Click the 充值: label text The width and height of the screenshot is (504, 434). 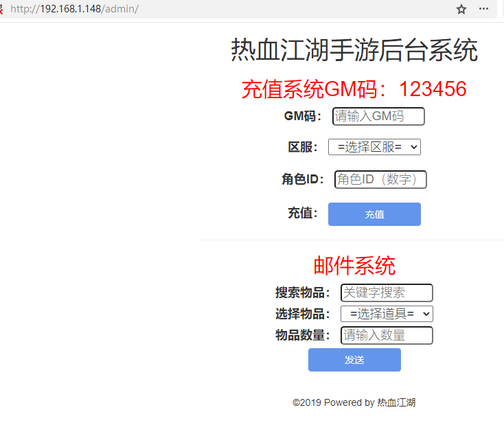click(302, 213)
